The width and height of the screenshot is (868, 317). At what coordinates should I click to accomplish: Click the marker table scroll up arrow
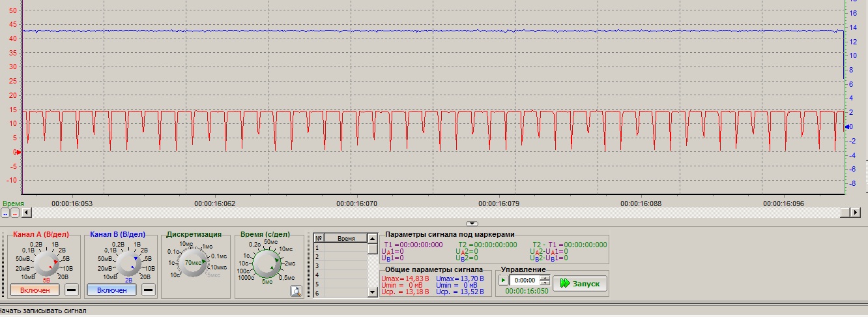coord(371,239)
